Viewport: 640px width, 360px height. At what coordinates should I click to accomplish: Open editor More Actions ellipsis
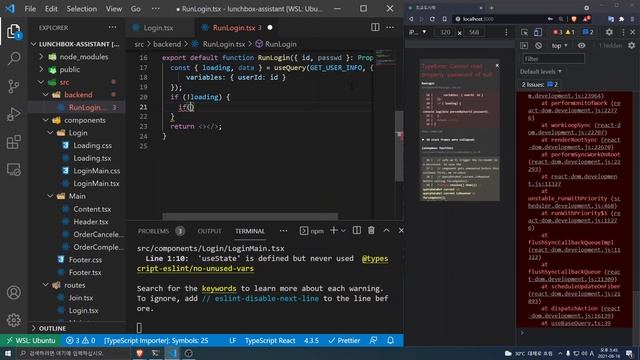tap(390, 27)
